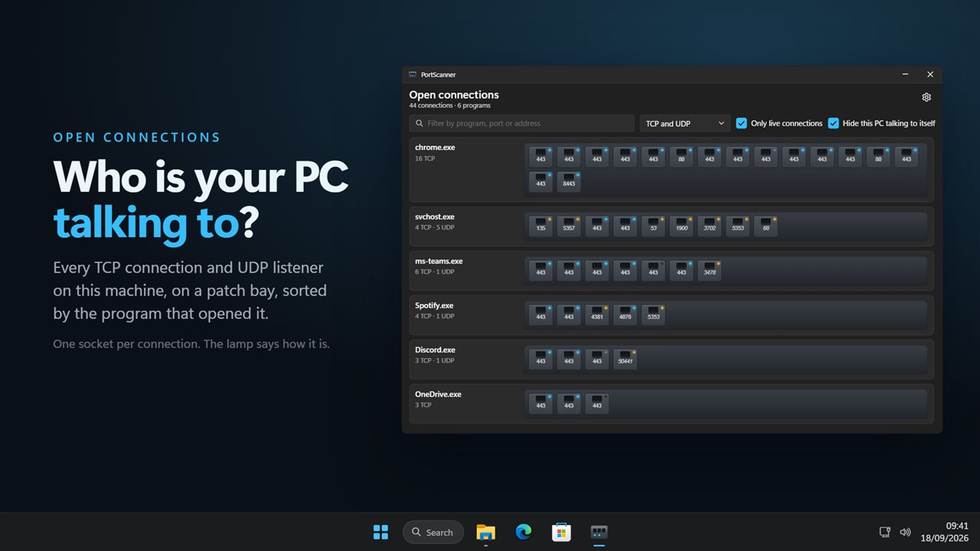
Task: Click the Open connections heading
Action: click(x=454, y=95)
